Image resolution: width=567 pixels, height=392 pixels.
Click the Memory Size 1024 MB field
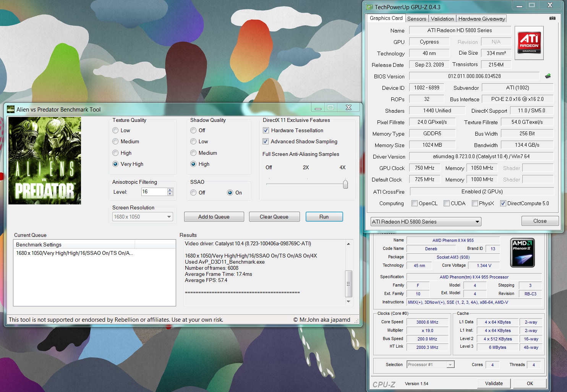coord(432,145)
